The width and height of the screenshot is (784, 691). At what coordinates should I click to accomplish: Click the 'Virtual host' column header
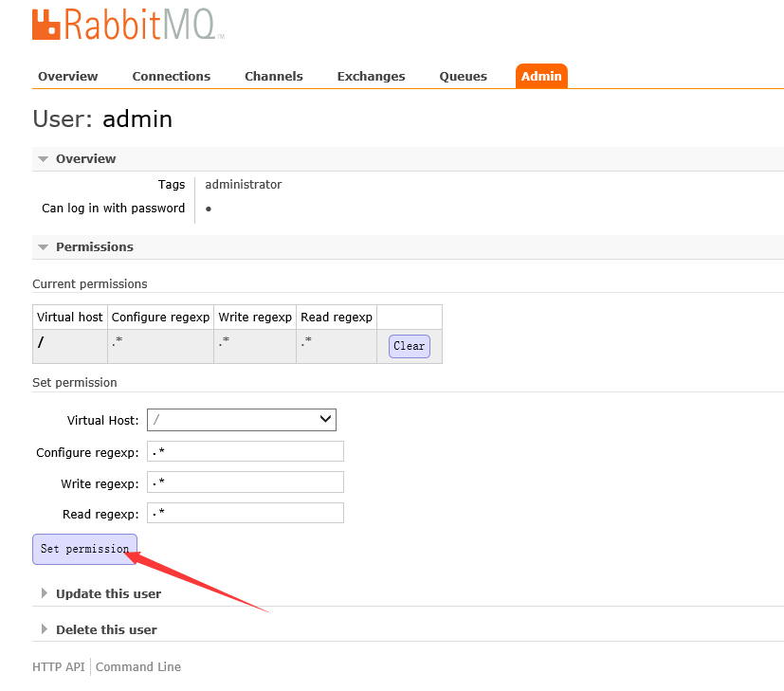pos(69,318)
